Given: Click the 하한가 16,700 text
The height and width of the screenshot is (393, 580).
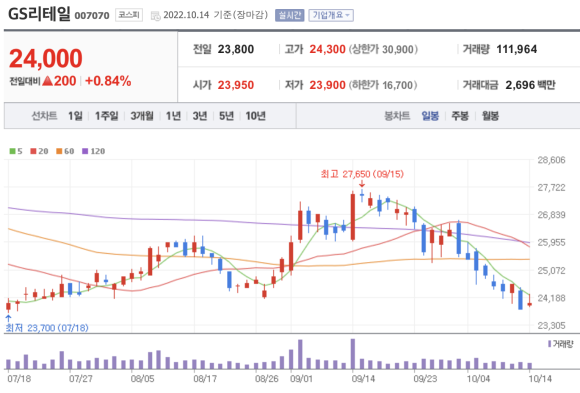Looking at the screenshot, I should pos(383,85).
